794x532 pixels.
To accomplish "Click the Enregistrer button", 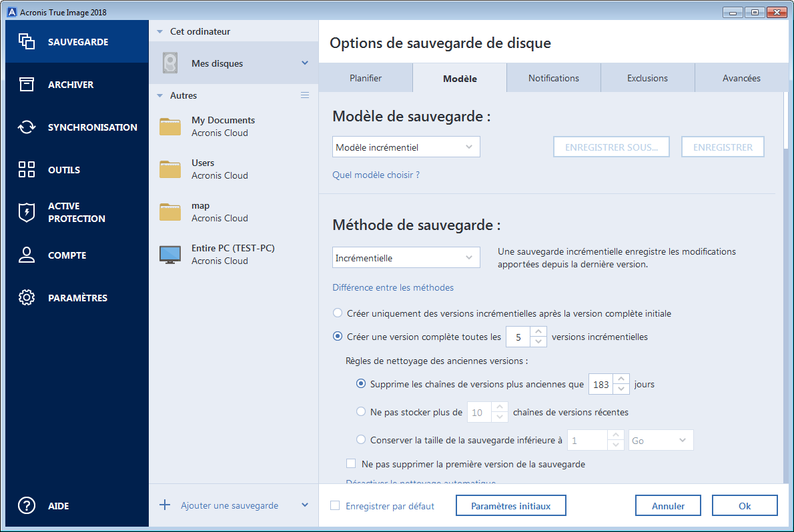I will click(x=723, y=147).
